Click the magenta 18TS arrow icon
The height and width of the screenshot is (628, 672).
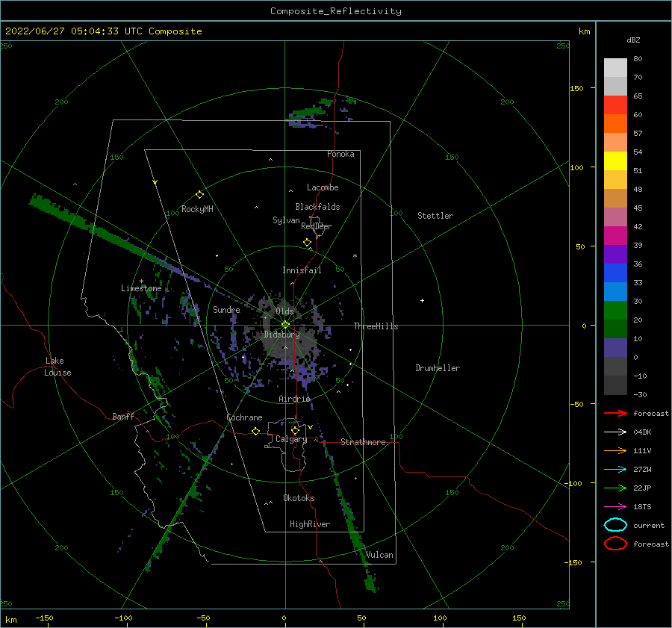(x=615, y=507)
